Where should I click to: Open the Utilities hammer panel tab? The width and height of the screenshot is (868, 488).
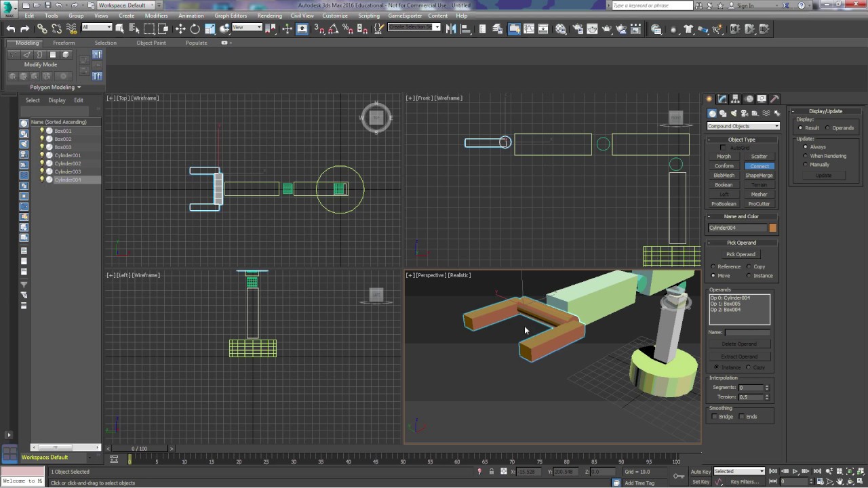[x=774, y=99]
